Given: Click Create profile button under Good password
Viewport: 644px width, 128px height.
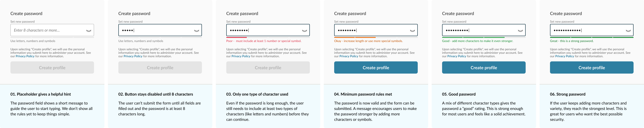Looking at the screenshot, I should pos(484,67).
